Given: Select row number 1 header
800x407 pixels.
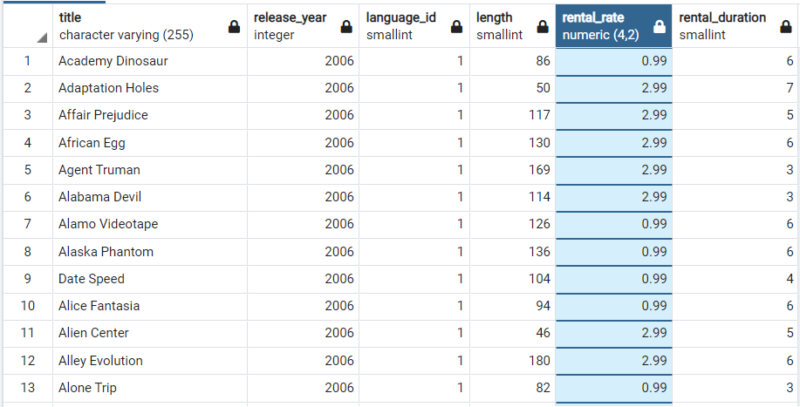Looking at the screenshot, I should point(27,61).
